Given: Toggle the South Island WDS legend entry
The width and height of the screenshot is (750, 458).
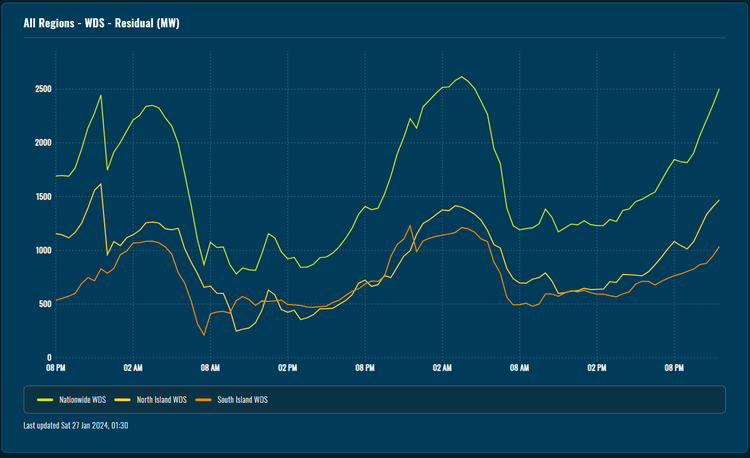Looking at the screenshot, I should [240, 399].
